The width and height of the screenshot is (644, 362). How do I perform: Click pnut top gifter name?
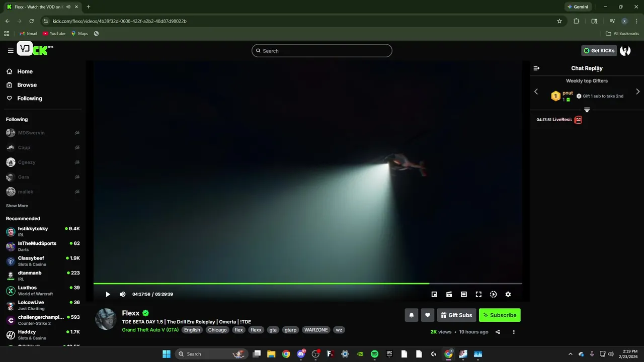pyautogui.click(x=568, y=93)
